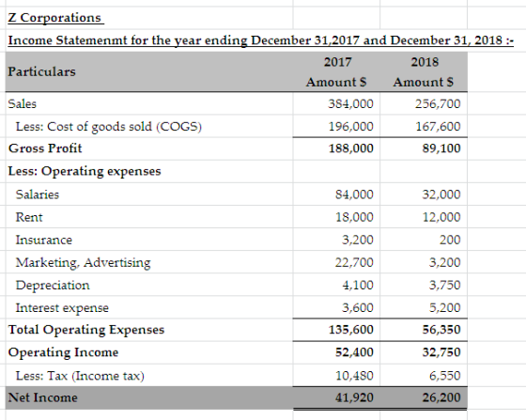Select Rent value 18,000
The height and width of the screenshot is (420, 526).
354,217
